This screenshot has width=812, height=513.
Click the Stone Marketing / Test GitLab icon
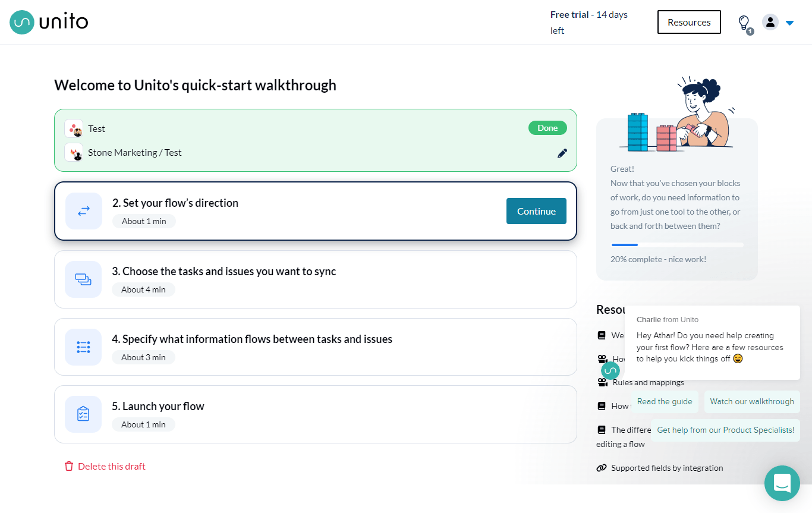[74, 152]
